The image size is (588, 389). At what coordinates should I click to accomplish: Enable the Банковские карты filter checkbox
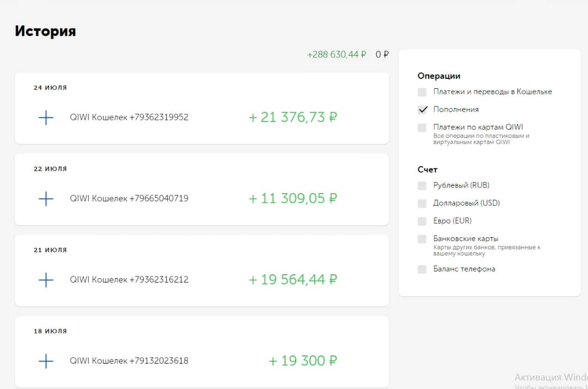pyautogui.click(x=422, y=239)
